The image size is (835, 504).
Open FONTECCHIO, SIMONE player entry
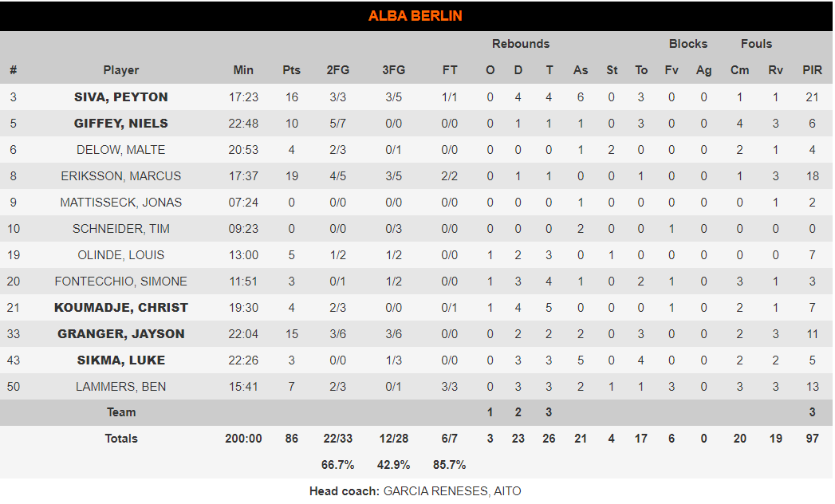tap(121, 282)
